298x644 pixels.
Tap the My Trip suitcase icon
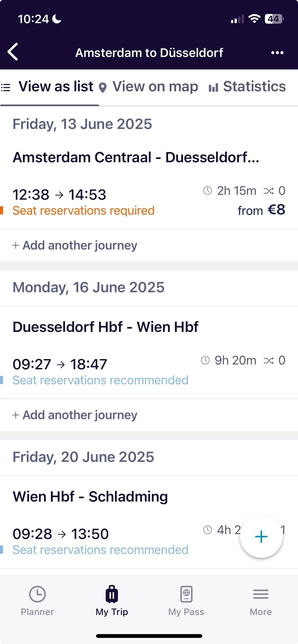pyautogui.click(x=112, y=594)
